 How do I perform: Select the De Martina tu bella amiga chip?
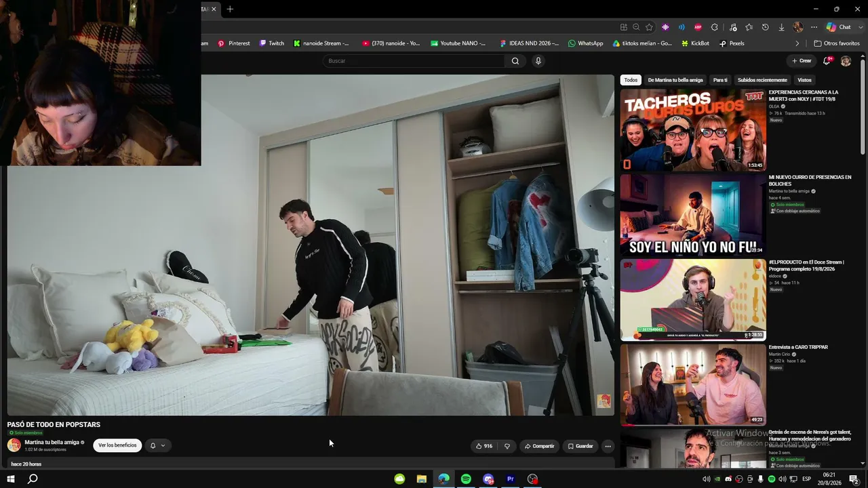(675, 80)
